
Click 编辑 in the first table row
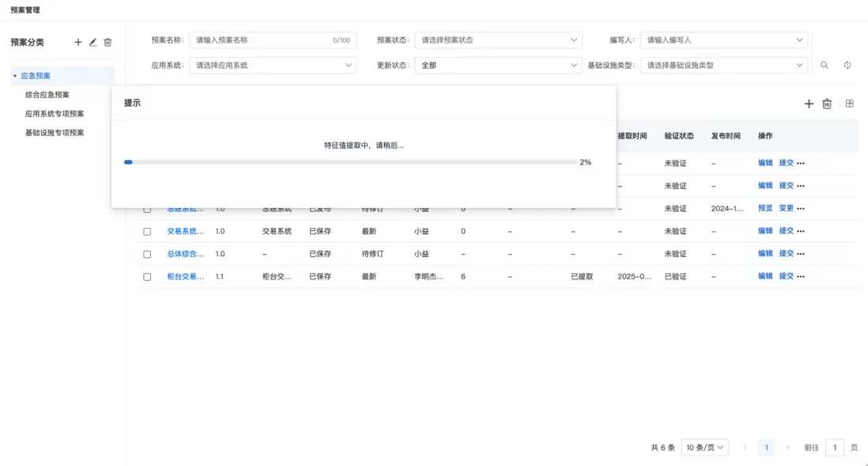765,163
